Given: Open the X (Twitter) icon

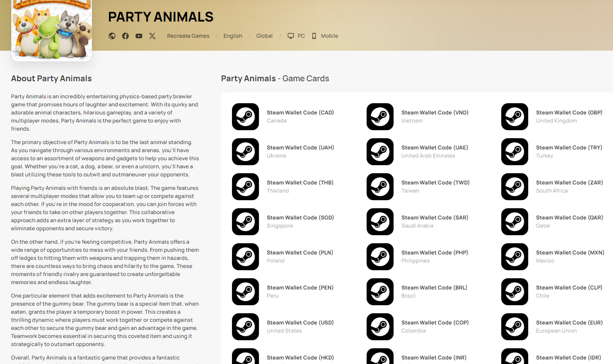Looking at the screenshot, I should [153, 36].
